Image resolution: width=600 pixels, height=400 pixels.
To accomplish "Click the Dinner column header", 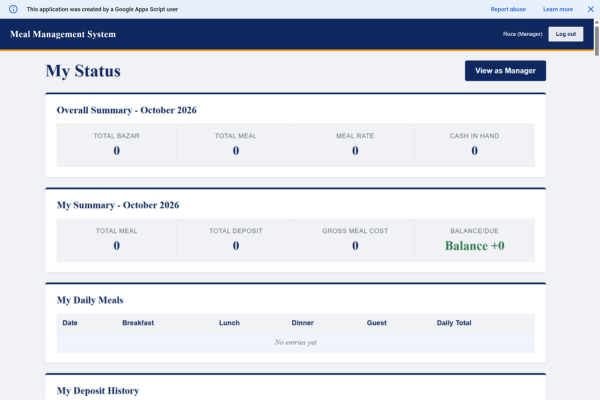I will point(303,323).
